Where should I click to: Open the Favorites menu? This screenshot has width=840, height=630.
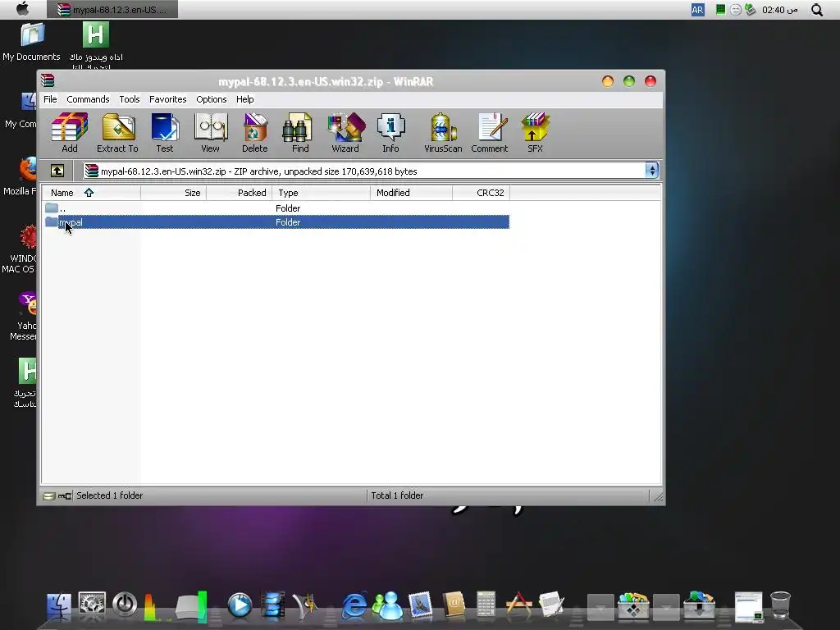point(167,99)
